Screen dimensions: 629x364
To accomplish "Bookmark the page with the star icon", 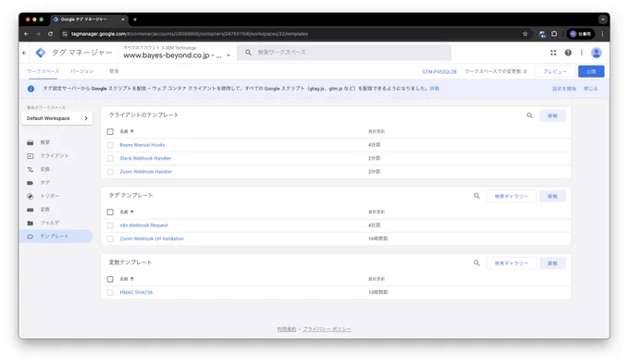I will click(525, 34).
